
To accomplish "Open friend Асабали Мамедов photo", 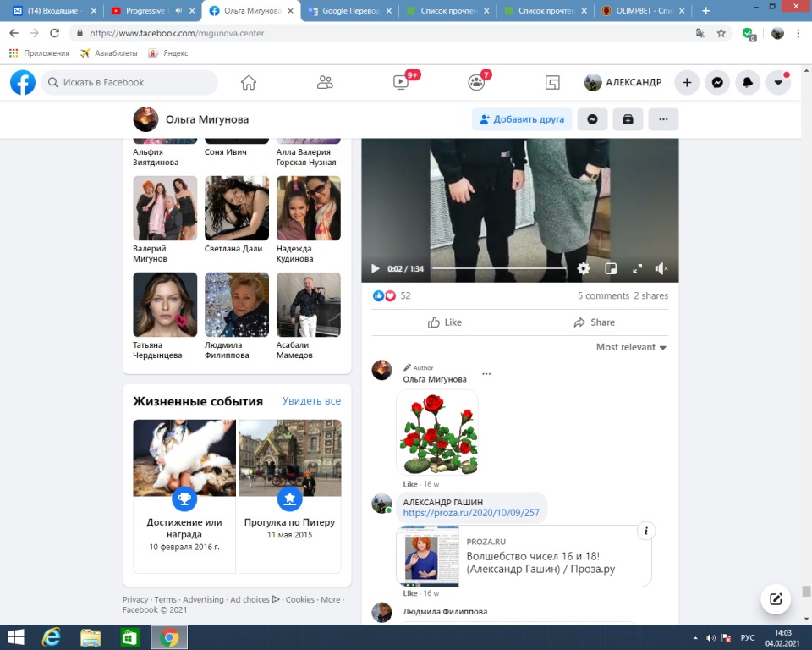I will [x=309, y=305].
